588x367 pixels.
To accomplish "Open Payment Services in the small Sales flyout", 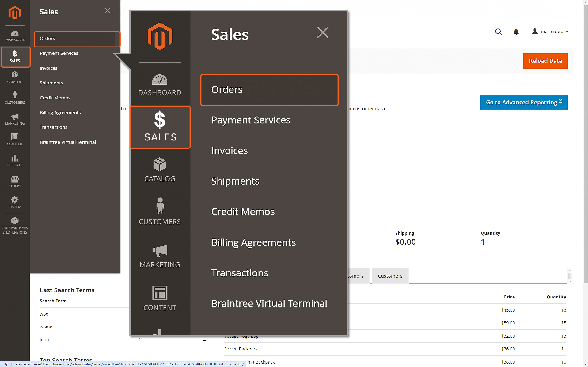I will (x=59, y=53).
